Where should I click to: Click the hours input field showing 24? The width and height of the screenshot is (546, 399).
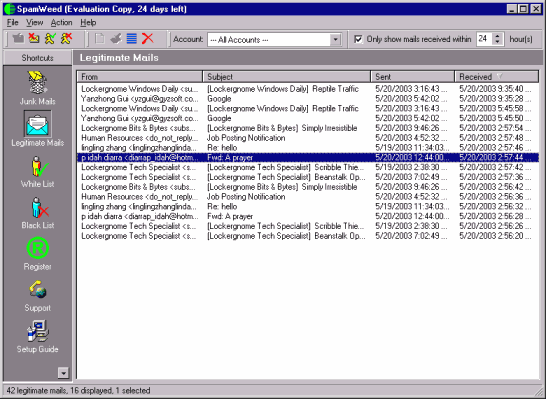[x=484, y=39]
